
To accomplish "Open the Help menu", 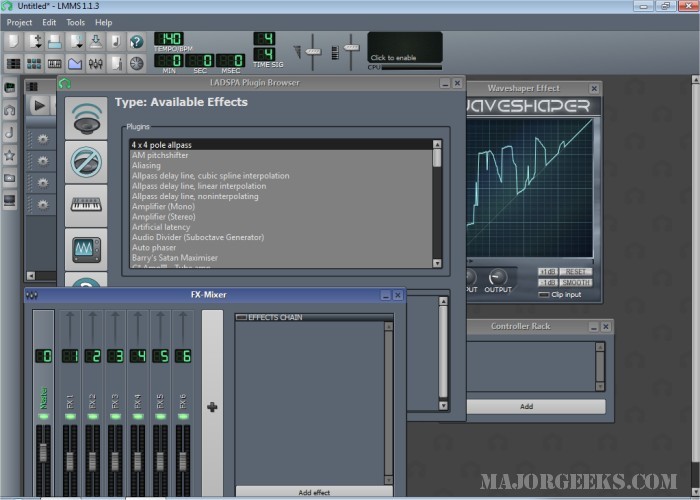I will tap(104, 22).
